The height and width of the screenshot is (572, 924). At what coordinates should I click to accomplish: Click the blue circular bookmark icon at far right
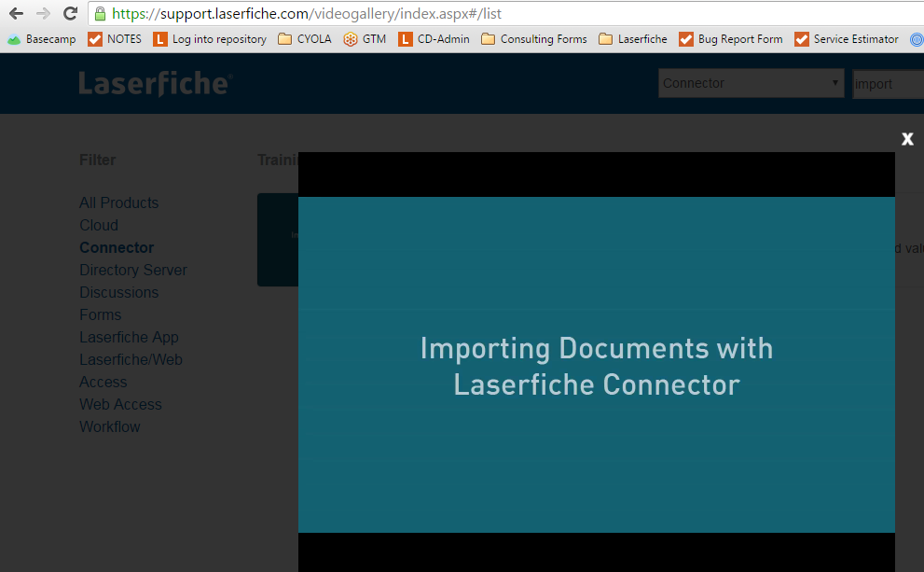[x=917, y=39]
